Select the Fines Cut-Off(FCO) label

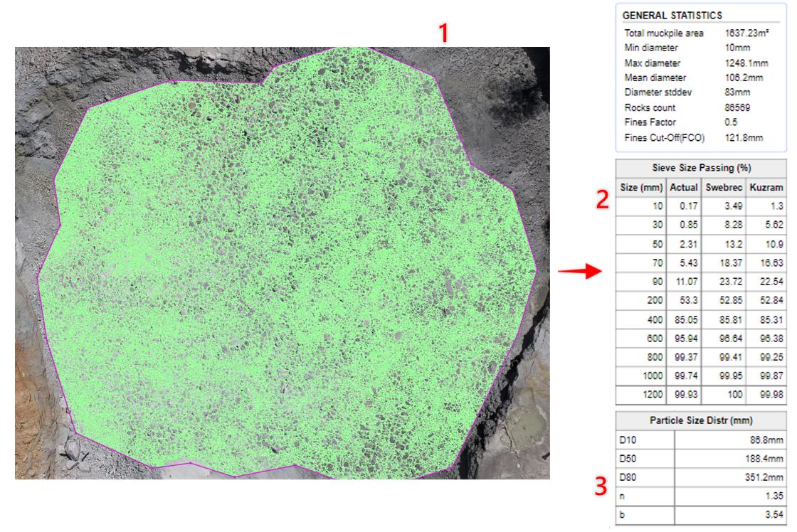tap(664, 138)
